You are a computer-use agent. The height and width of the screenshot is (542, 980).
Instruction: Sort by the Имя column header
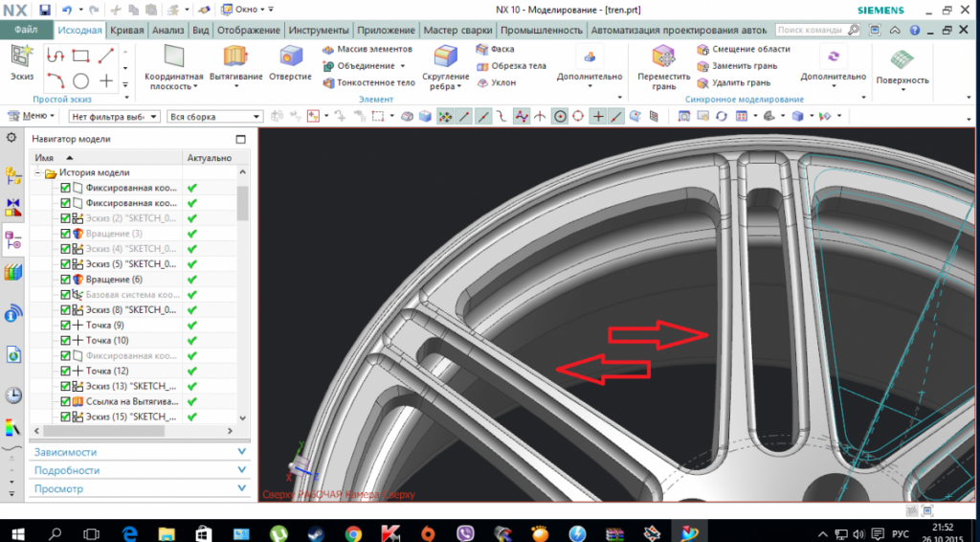pyautogui.click(x=105, y=158)
